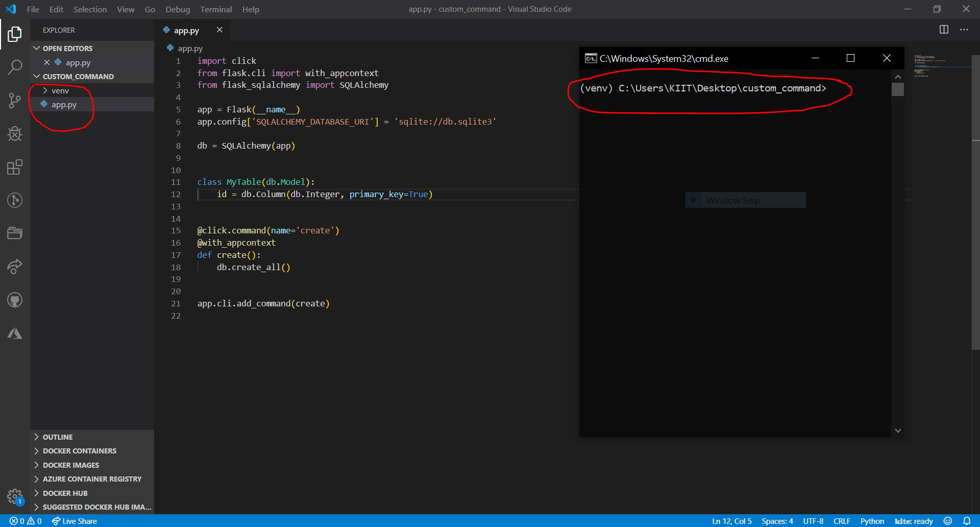Open the notifications bell in status bar
The height and width of the screenshot is (527, 980).
tap(967, 521)
